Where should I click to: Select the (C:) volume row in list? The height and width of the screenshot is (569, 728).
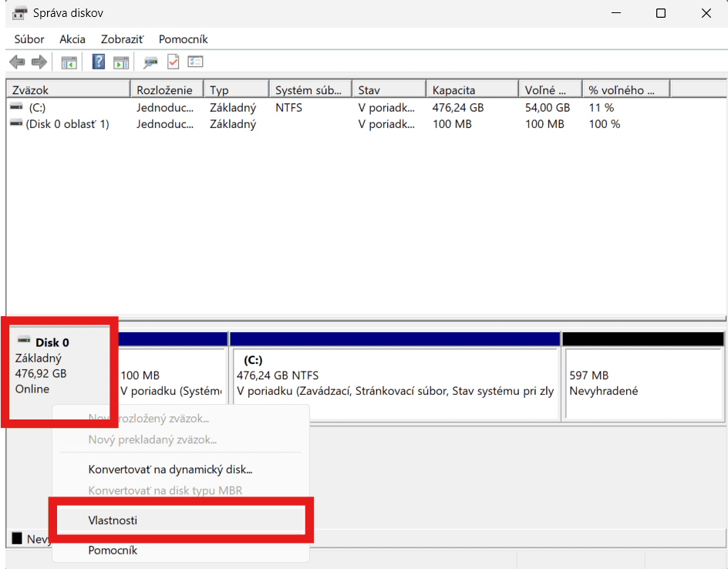[37, 108]
